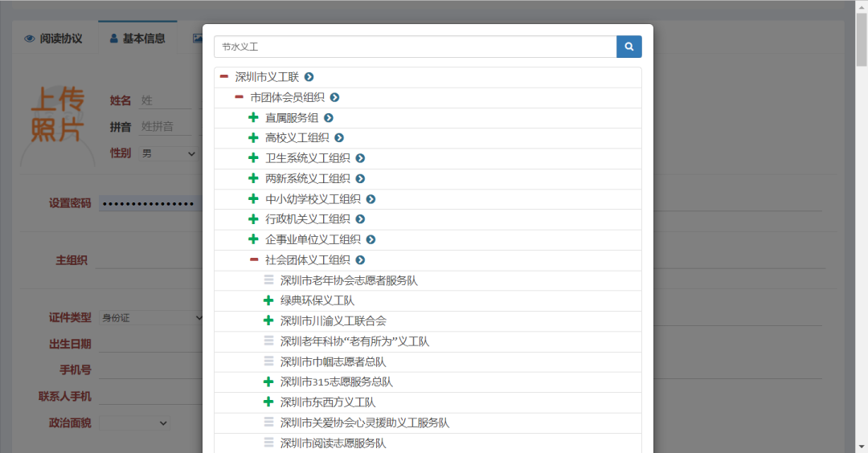Click the arrow icon next to 深圳市义工联
The width and height of the screenshot is (868, 453).
click(x=309, y=77)
